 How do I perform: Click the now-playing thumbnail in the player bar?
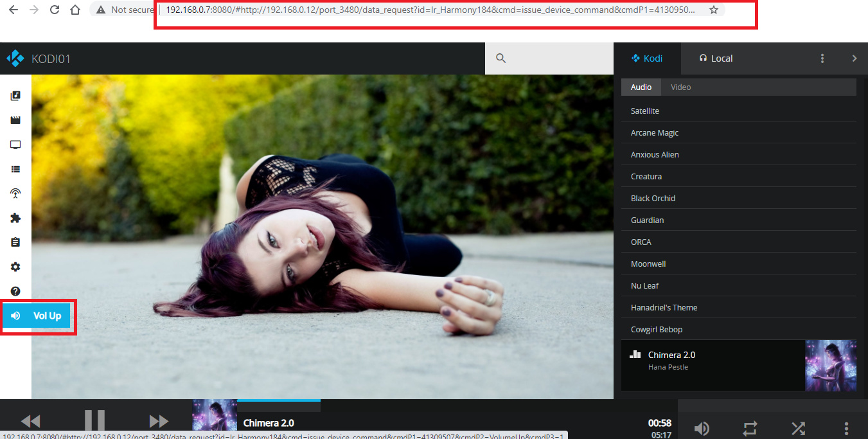[215, 416]
